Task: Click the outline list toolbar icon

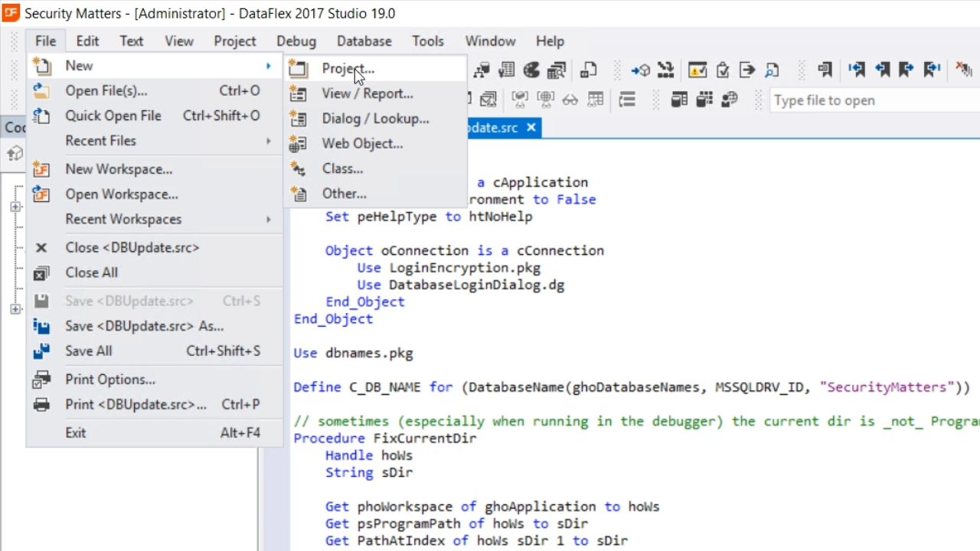Action: 627,100
